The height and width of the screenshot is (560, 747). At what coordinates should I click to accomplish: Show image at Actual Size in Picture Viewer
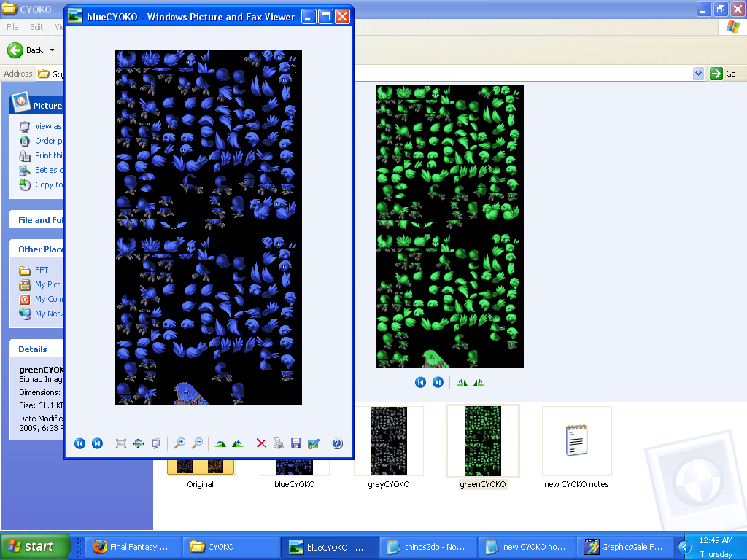(139, 444)
